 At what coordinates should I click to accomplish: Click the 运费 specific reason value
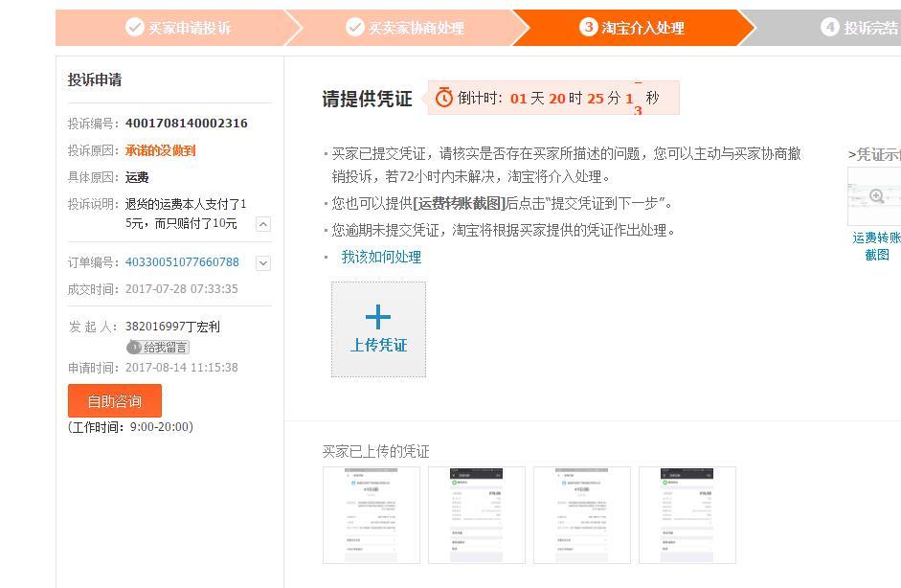tap(137, 177)
